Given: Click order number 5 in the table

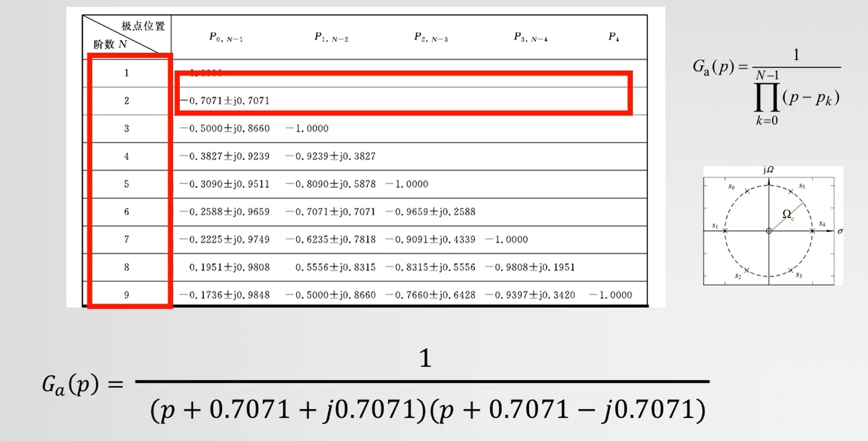Looking at the screenshot, I should [127, 184].
